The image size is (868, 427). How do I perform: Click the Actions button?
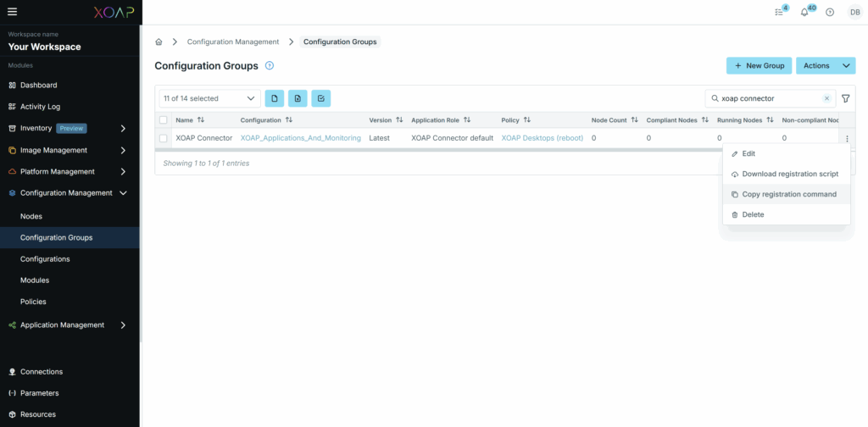pos(816,66)
